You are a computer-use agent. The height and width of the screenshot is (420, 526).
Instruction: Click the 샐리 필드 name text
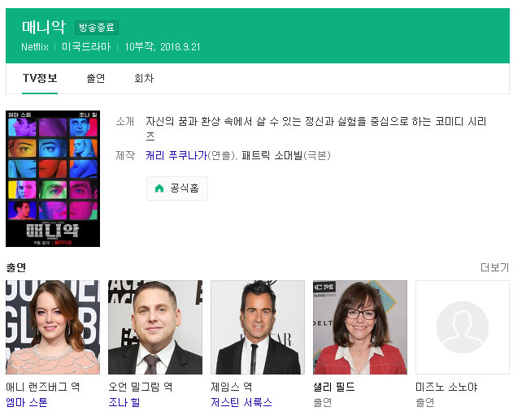click(x=334, y=387)
